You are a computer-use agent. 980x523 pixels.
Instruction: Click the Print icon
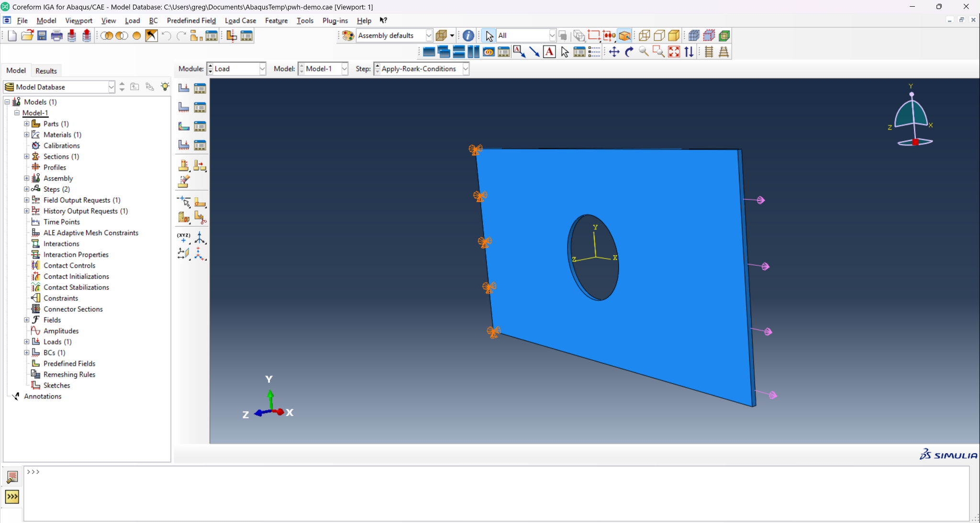click(x=57, y=36)
